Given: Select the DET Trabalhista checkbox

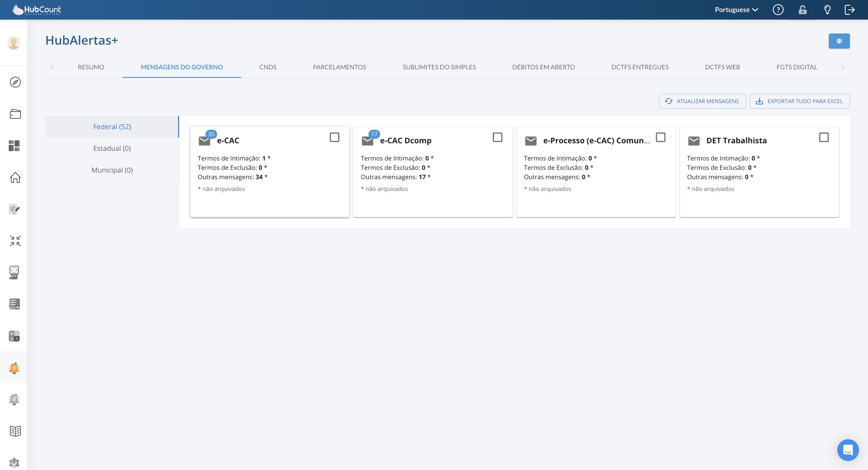Looking at the screenshot, I should click(x=823, y=137).
